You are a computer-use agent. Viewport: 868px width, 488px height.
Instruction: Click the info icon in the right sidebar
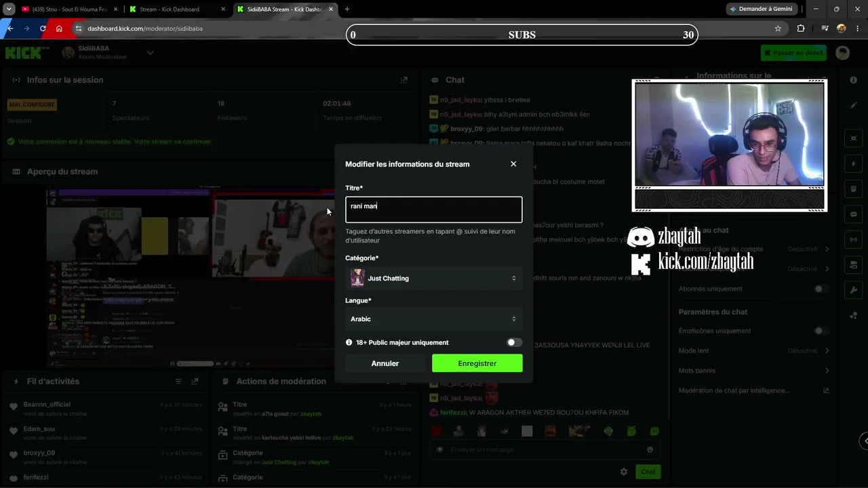(853, 80)
